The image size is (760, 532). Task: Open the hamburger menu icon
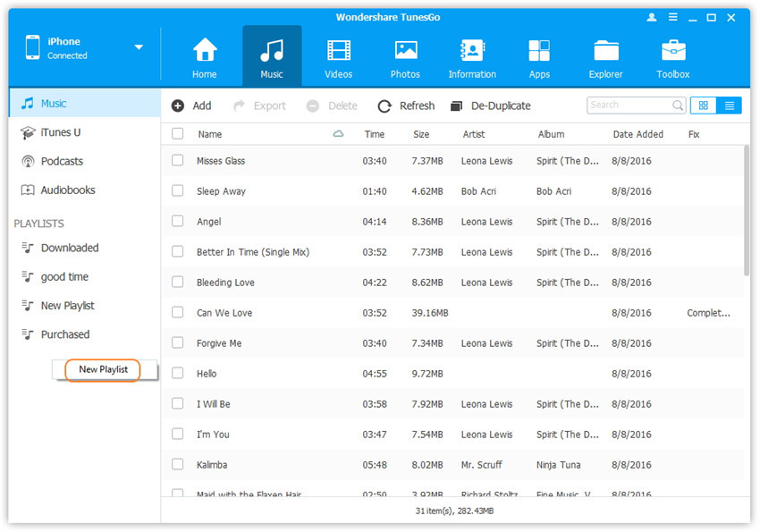672,18
